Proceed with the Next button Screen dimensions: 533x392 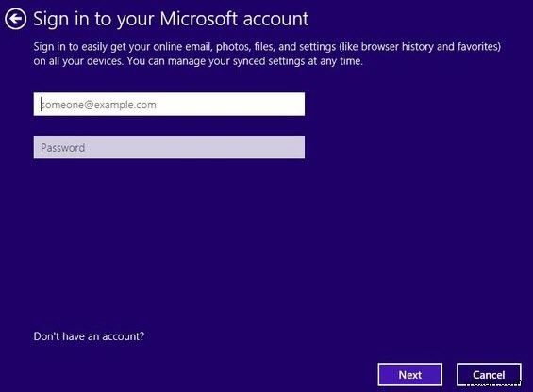pyautogui.click(x=410, y=375)
